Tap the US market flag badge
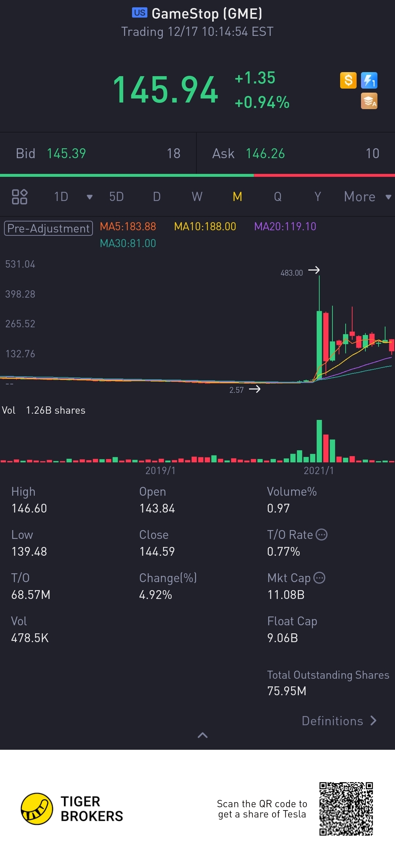Image resolution: width=395 pixels, height=868 pixels. click(x=139, y=13)
